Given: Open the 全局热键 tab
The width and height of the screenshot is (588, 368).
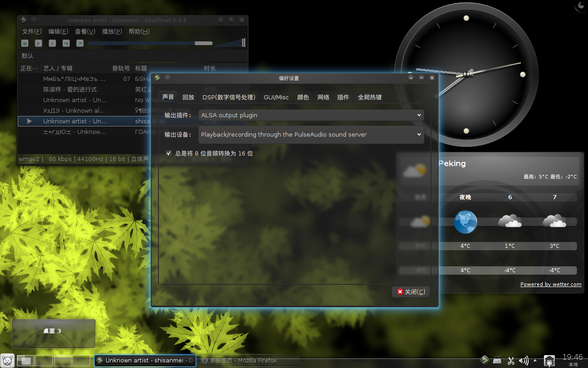Looking at the screenshot, I should tap(370, 97).
